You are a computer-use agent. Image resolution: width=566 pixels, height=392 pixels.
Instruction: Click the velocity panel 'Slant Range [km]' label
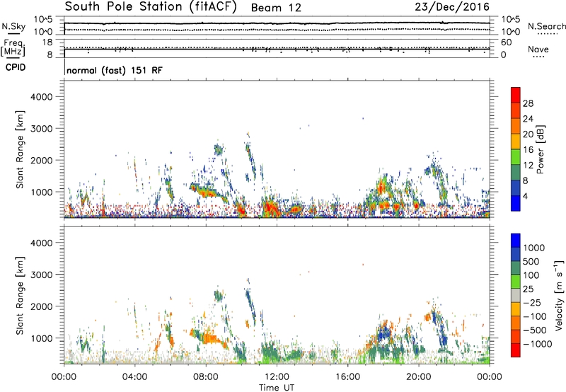tap(20, 296)
